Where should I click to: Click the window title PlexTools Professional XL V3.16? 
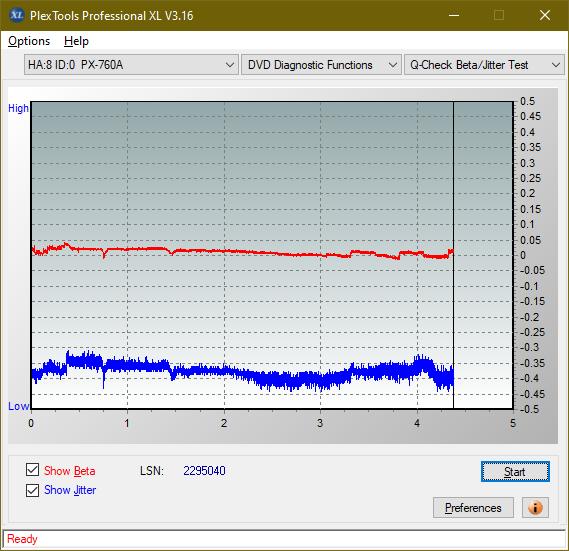click(111, 16)
